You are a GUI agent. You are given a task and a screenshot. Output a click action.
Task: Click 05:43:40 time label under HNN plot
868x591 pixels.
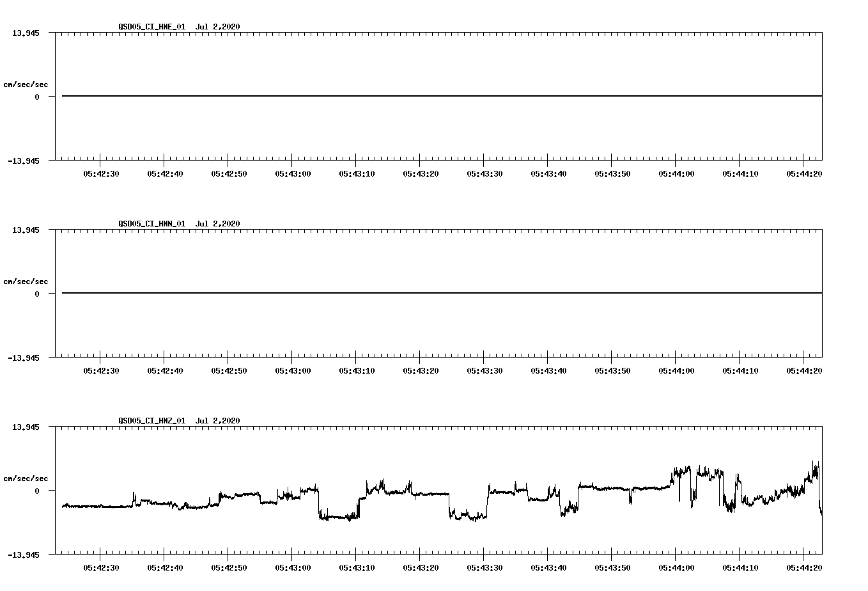coord(548,370)
